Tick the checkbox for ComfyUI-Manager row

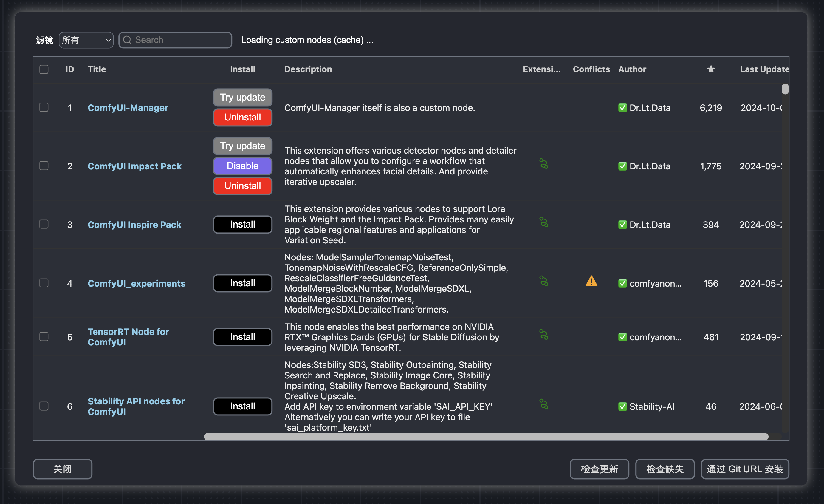44,107
